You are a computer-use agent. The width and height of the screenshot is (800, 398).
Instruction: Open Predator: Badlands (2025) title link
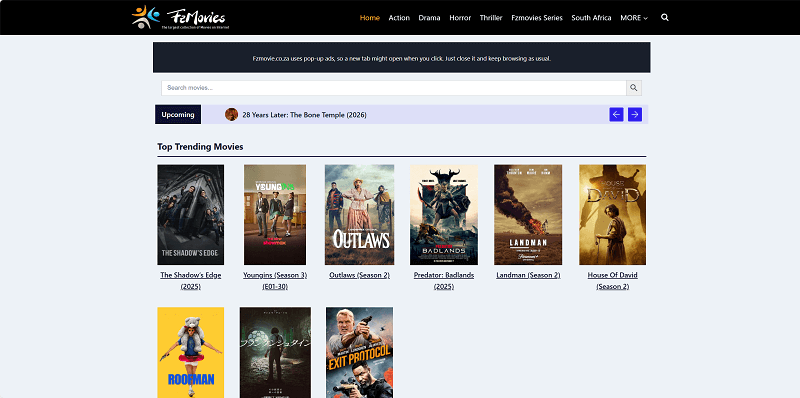(x=444, y=281)
